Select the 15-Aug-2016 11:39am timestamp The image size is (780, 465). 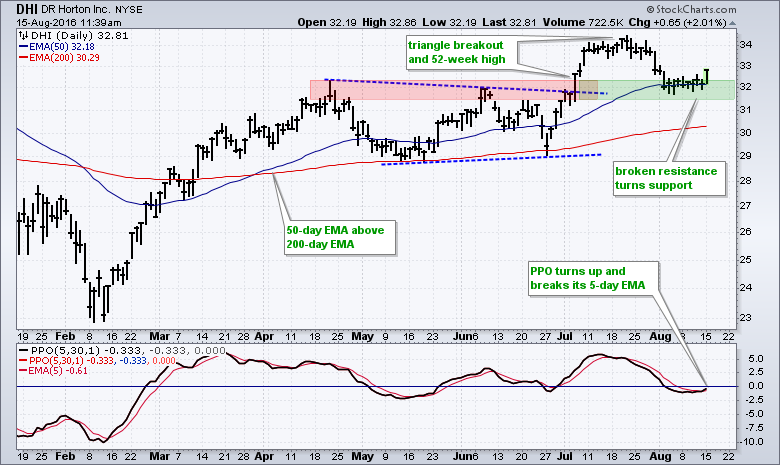69,22
